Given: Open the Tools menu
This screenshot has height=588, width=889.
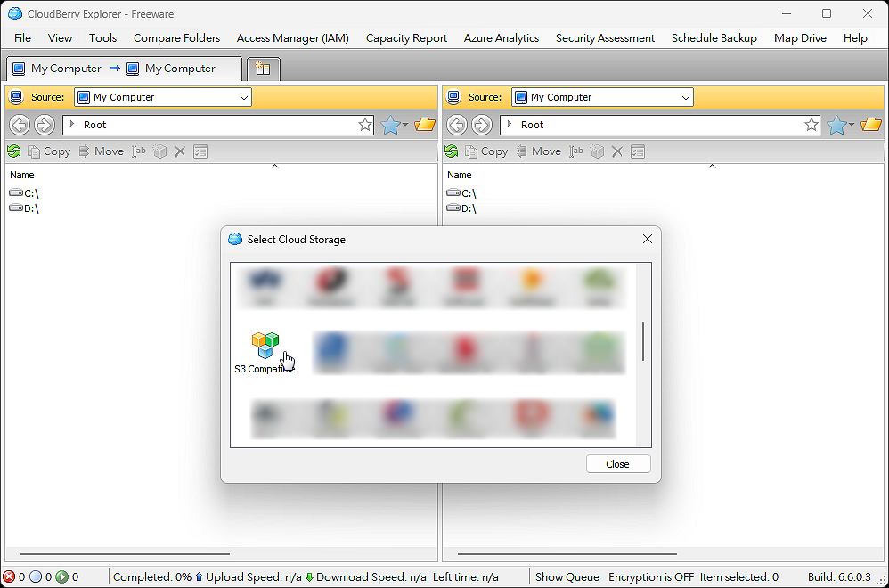Looking at the screenshot, I should [x=102, y=38].
